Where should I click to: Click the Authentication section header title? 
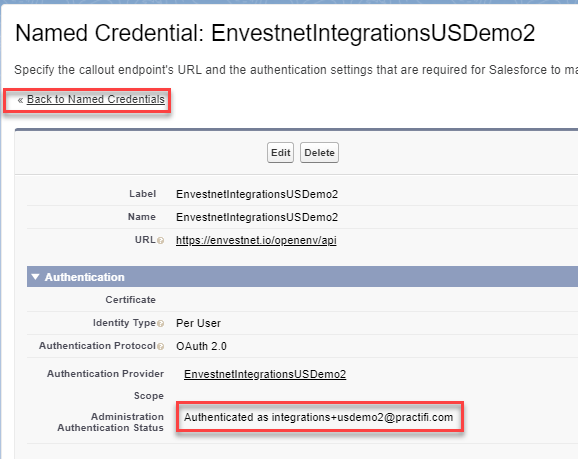85,277
